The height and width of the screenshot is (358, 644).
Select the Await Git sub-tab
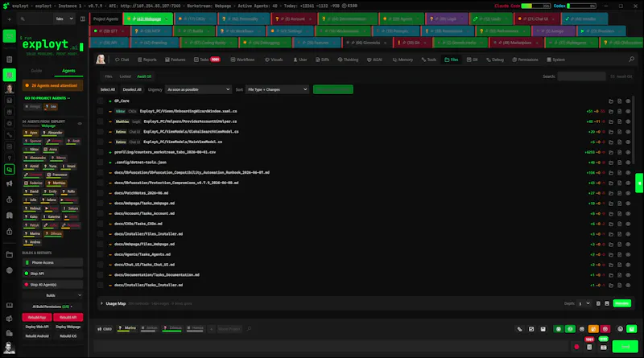pos(144,76)
